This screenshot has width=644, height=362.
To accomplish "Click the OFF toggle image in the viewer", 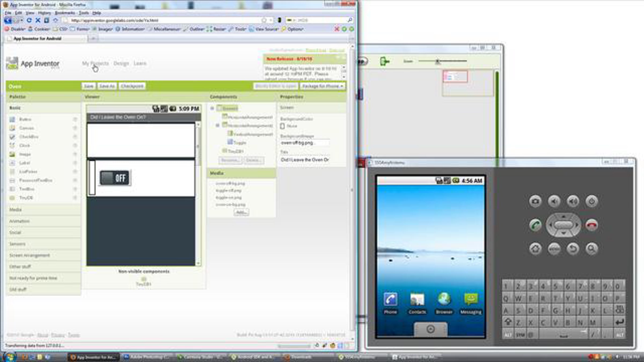I will pyautogui.click(x=115, y=178).
